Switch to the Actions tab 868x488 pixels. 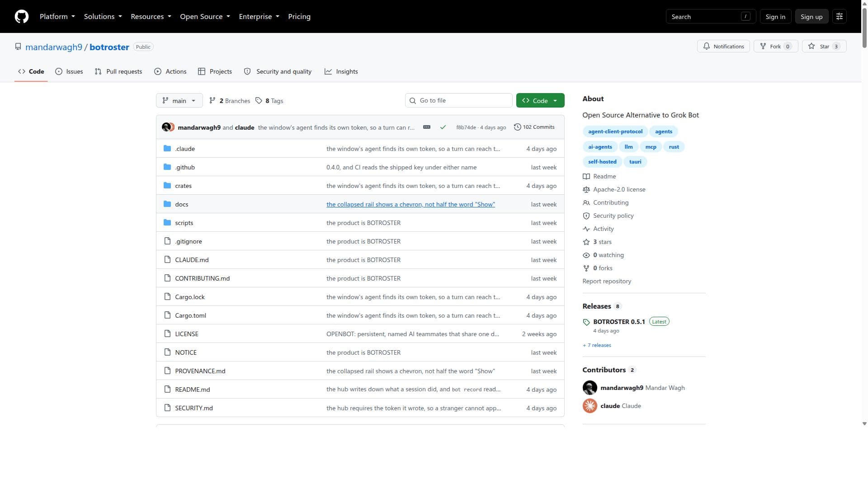coord(170,71)
